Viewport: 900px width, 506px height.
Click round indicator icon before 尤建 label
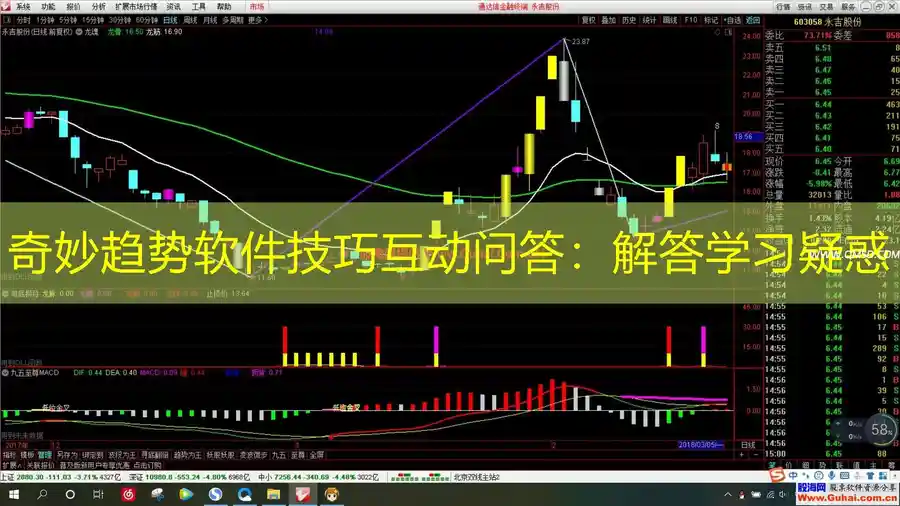79,32
